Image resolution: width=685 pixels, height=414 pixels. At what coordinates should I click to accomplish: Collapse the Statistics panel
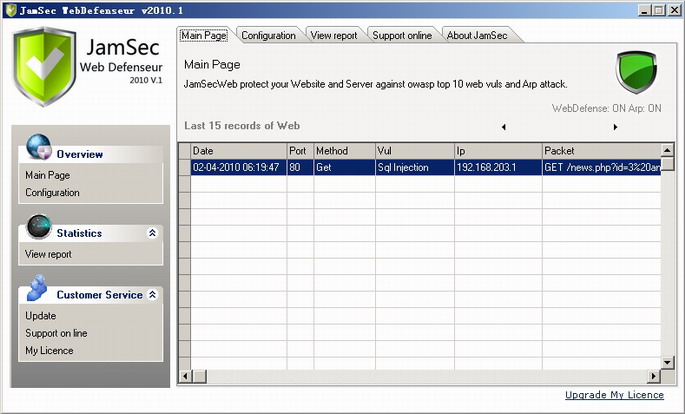tap(152, 233)
